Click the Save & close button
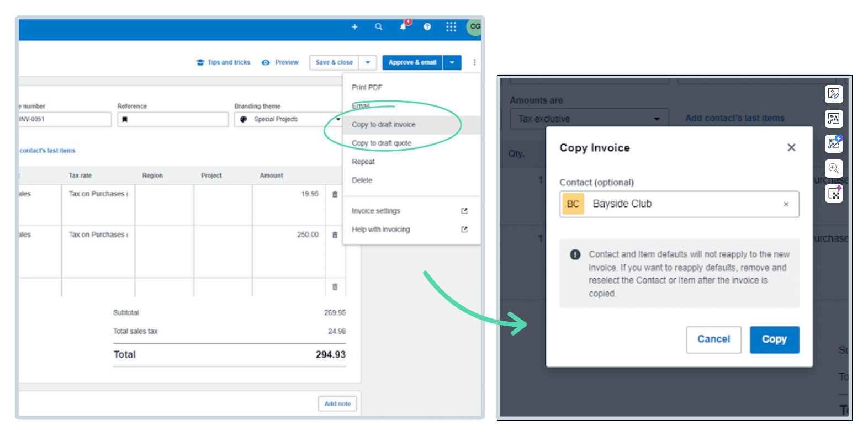 click(x=335, y=62)
